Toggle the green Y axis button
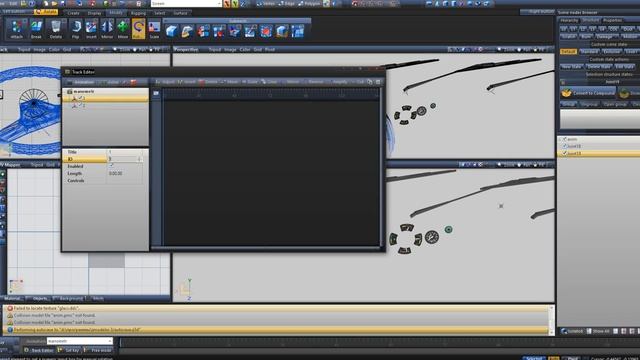 [235, 4]
